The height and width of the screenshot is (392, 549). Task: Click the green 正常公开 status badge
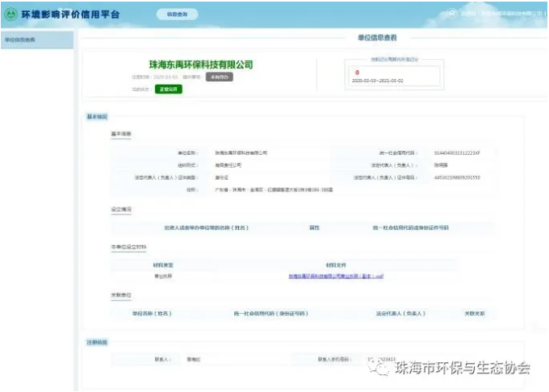pyautogui.click(x=169, y=90)
